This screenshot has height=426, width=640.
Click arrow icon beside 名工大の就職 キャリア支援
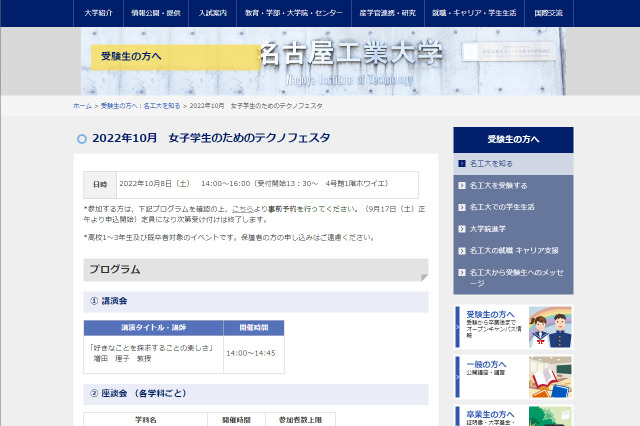tap(462, 251)
